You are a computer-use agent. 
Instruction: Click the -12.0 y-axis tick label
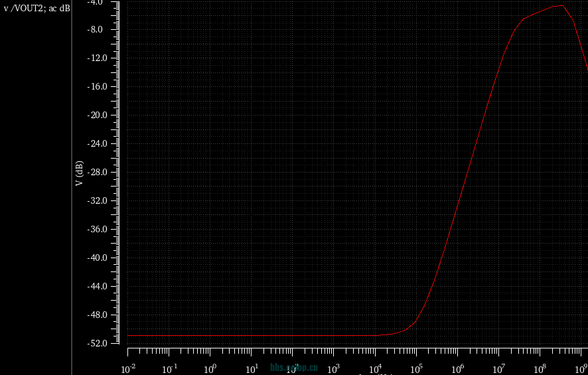pos(108,58)
